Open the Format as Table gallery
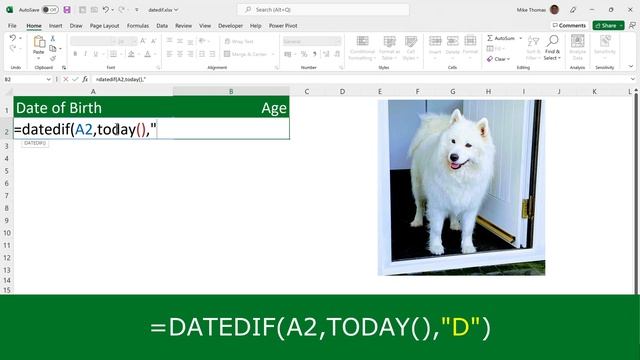Image resolution: width=640 pixels, height=360 pixels. pyautogui.click(x=389, y=48)
